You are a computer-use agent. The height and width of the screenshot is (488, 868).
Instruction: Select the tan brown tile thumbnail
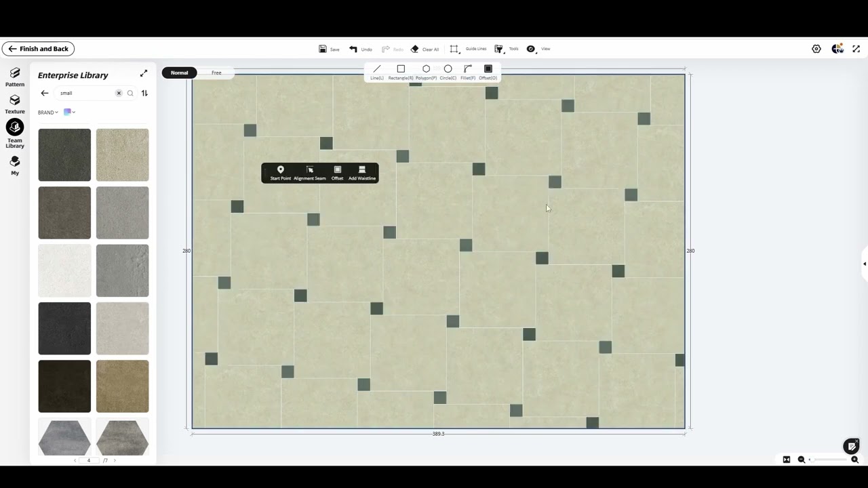tap(122, 386)
